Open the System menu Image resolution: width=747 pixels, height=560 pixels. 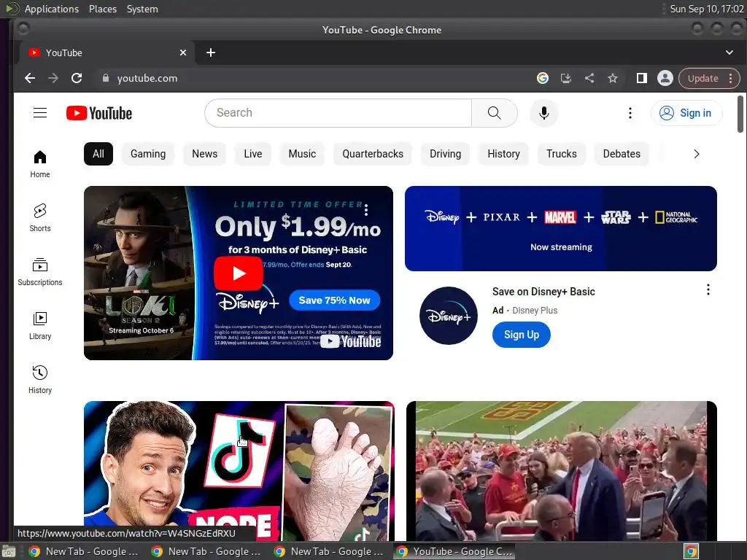(142, 9)
